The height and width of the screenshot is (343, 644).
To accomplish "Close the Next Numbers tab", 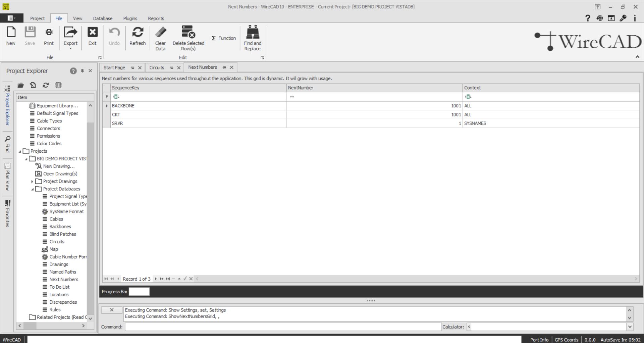I will [231, 67].
